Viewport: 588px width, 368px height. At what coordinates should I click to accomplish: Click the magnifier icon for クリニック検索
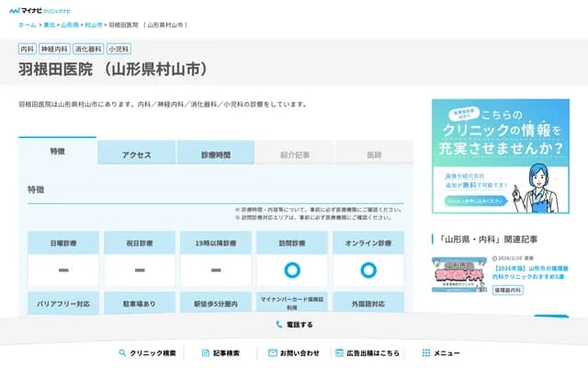click(122, 353)
